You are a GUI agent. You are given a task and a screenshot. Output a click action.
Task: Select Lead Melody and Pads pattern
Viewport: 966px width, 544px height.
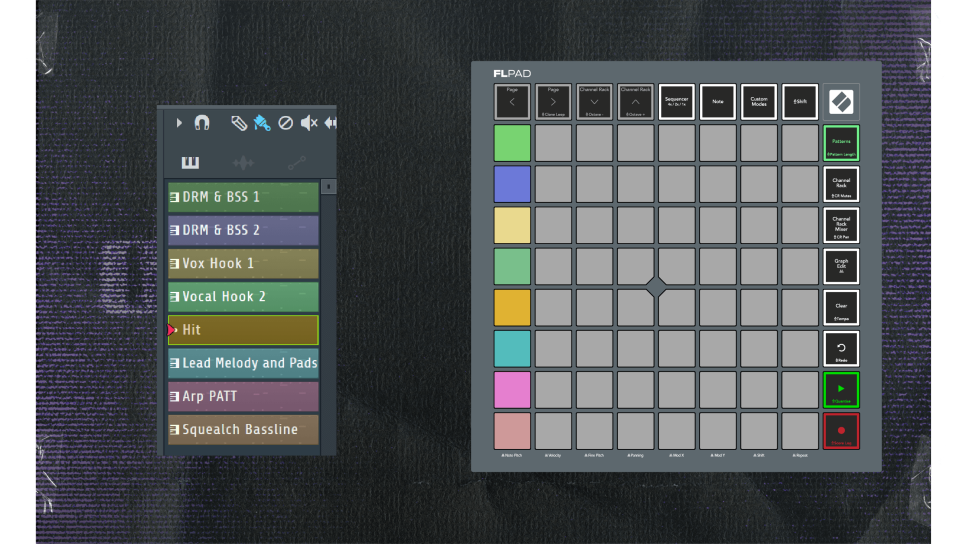pos(243,363)
